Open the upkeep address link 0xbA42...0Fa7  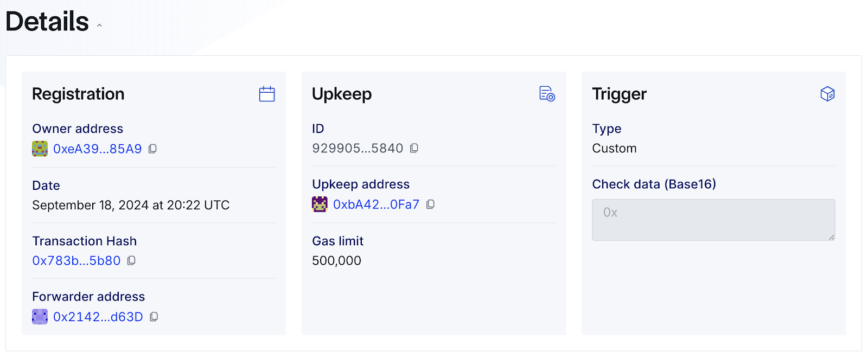pos(376,205)
